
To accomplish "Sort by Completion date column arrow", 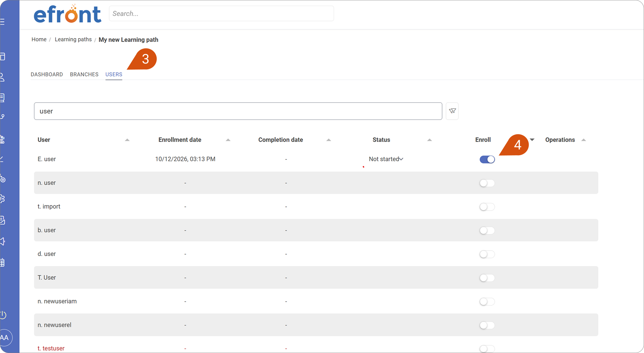I will [x=329, y=140].
